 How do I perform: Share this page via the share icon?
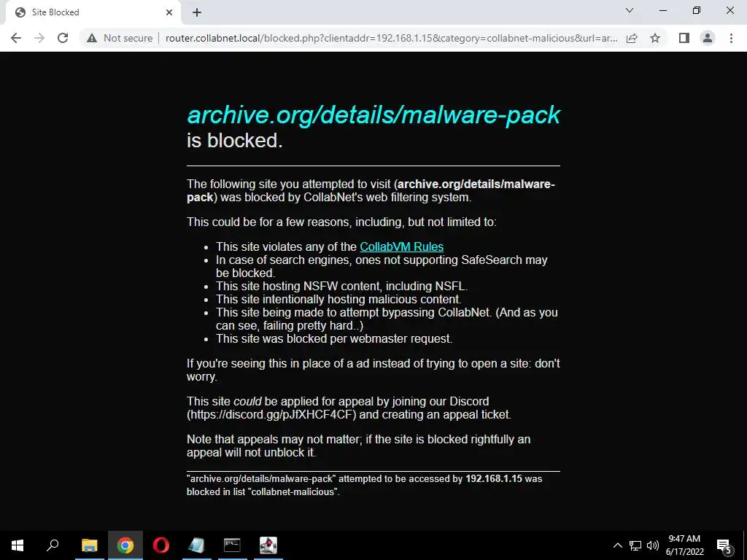tap(632, 38)
